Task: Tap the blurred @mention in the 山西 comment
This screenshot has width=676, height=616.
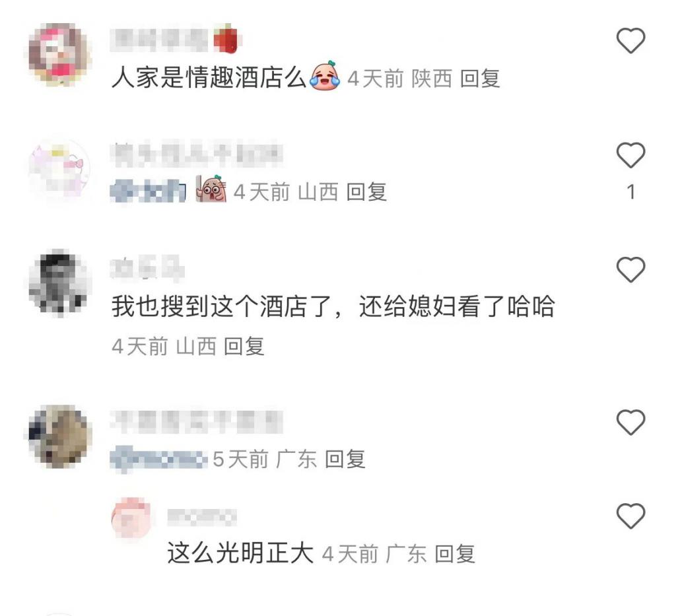Action: [x=148, y=192]
